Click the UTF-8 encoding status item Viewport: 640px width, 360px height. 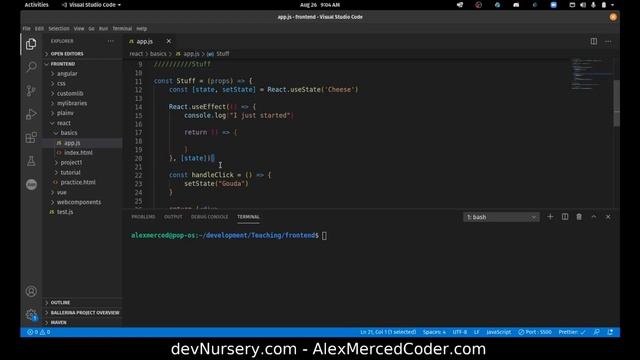pyautogui.click(x=460, y=332)
